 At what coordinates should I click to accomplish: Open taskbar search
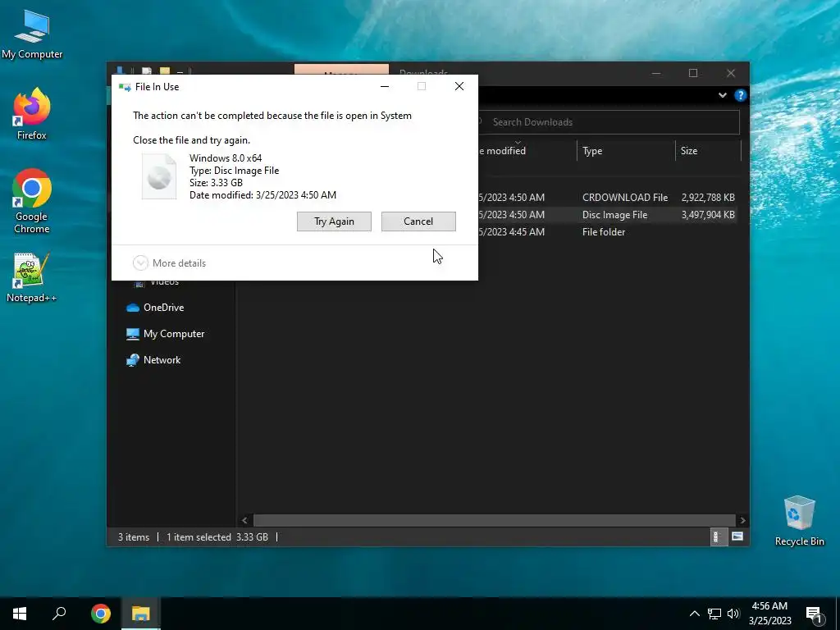(59, 614)
